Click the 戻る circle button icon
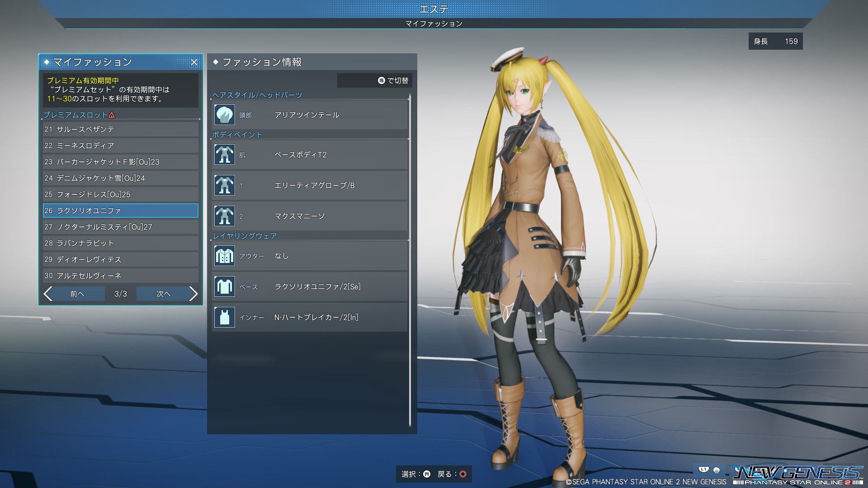This screenshot has height=488, width=868. click(x=462, y=474)
